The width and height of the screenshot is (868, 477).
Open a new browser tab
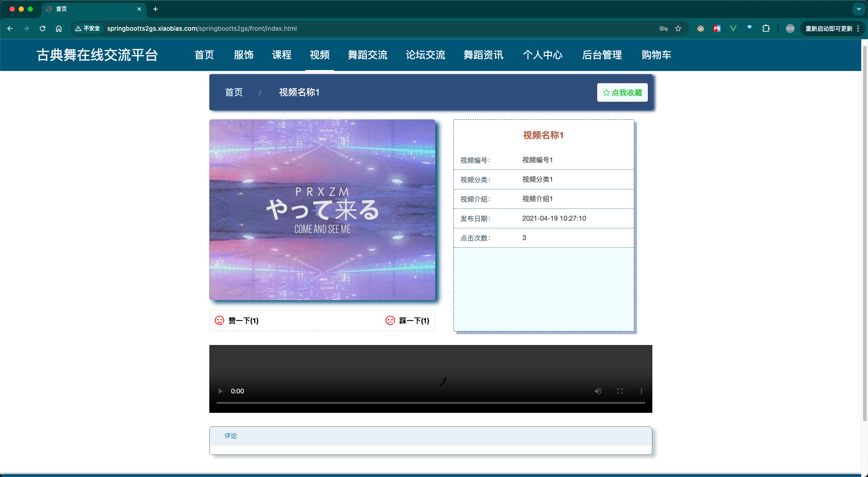tap(156, 9)
